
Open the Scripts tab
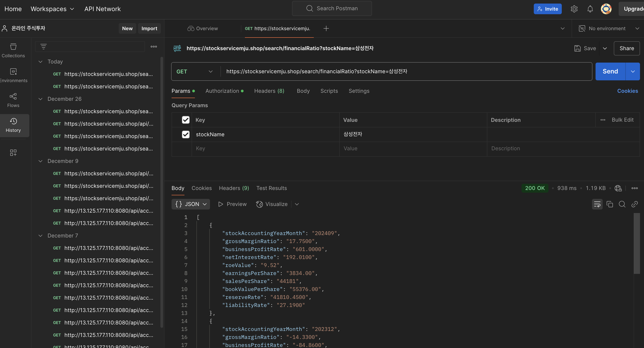[329, 91]
